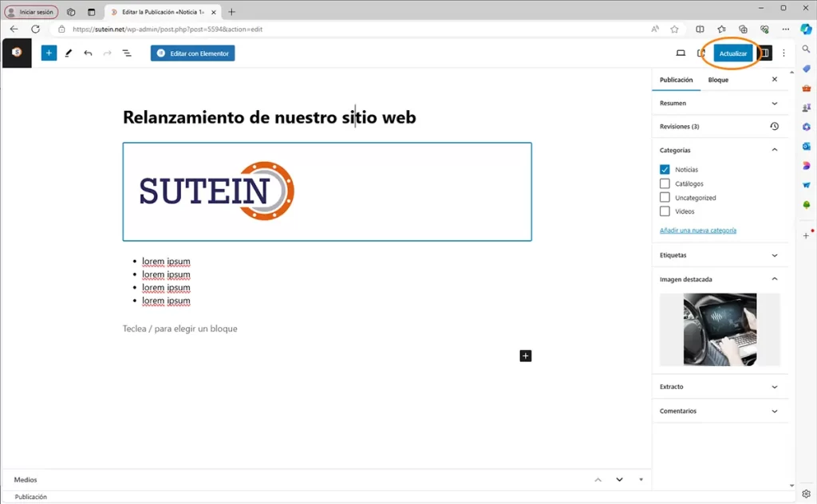Screen dimensions: 817x504
Task: Add this page to favorites star
Action: pos(674,30)
